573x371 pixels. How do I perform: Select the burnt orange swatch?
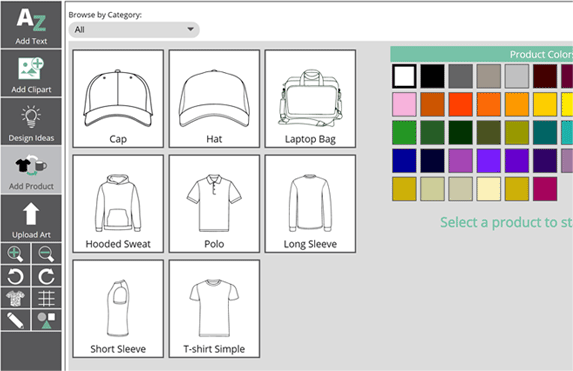tap(432, 104)
